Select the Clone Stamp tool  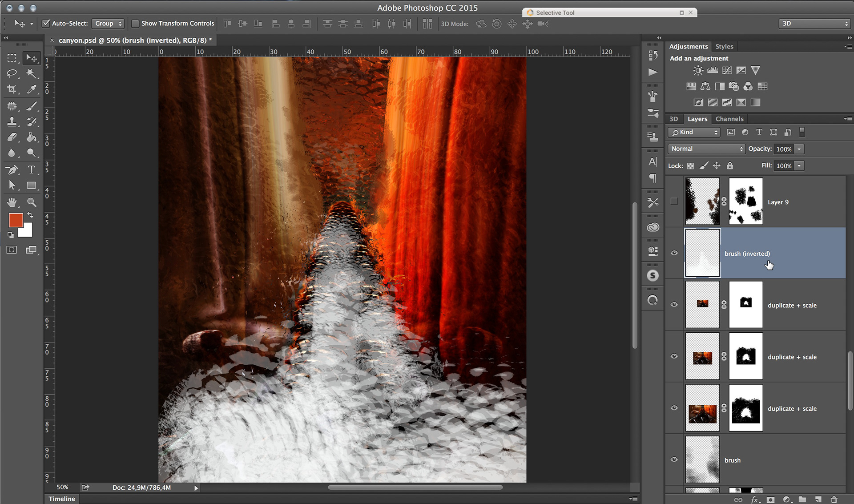pyautogui.click(x=12, y=121)
